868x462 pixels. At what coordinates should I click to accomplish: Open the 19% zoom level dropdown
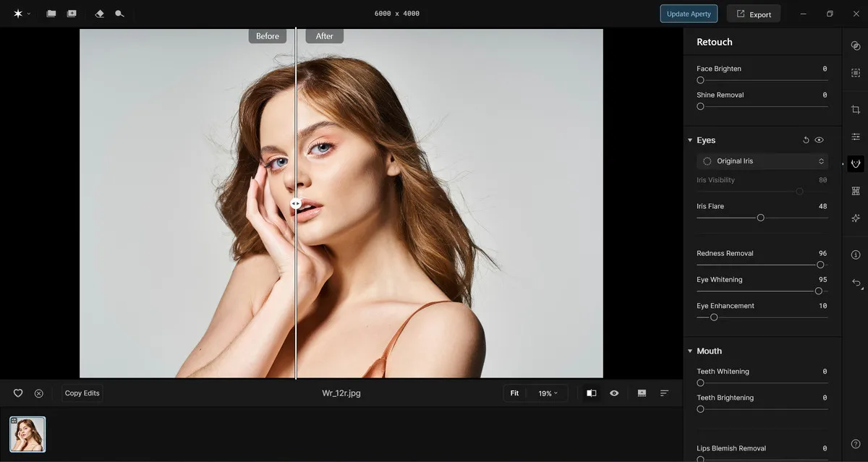(548, 393)
